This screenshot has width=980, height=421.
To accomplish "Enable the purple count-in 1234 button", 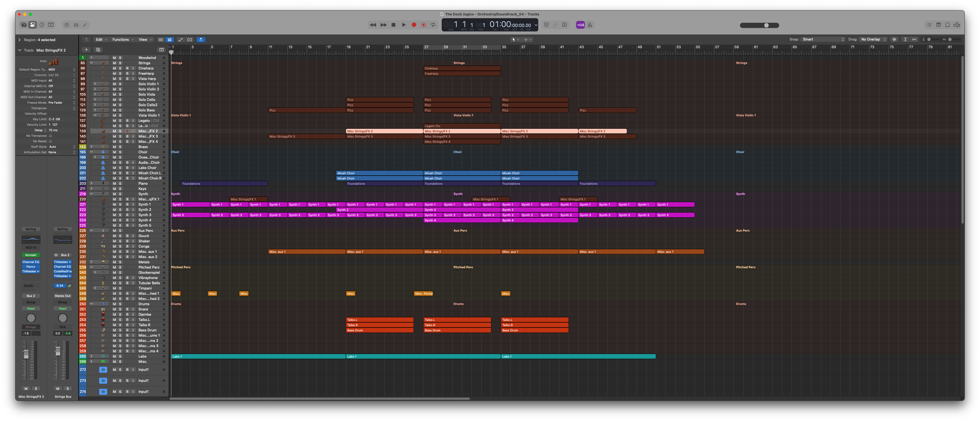I will (x=580, y=25).
